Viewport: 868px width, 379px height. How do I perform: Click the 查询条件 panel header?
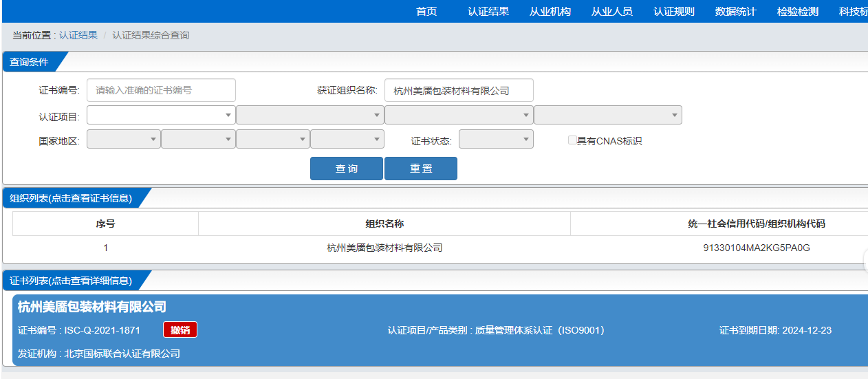coord(29,62)
